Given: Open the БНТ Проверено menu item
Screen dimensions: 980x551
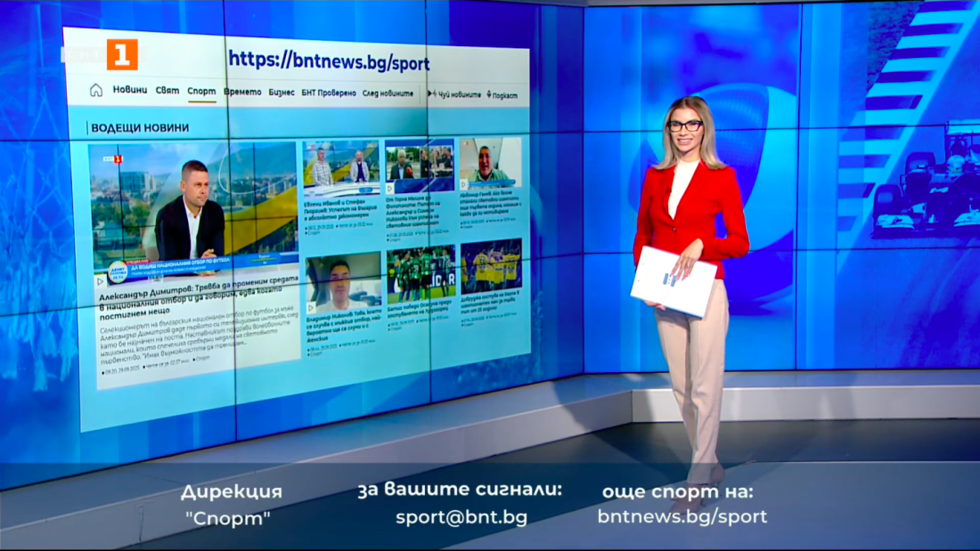Looking at the screenshot, I should [x=329, y=93].
